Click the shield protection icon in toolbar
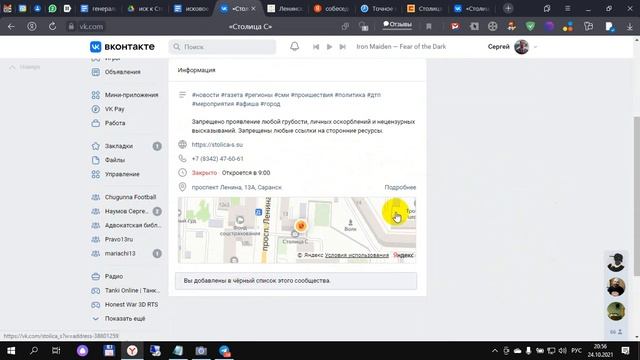 coord(530,27)
